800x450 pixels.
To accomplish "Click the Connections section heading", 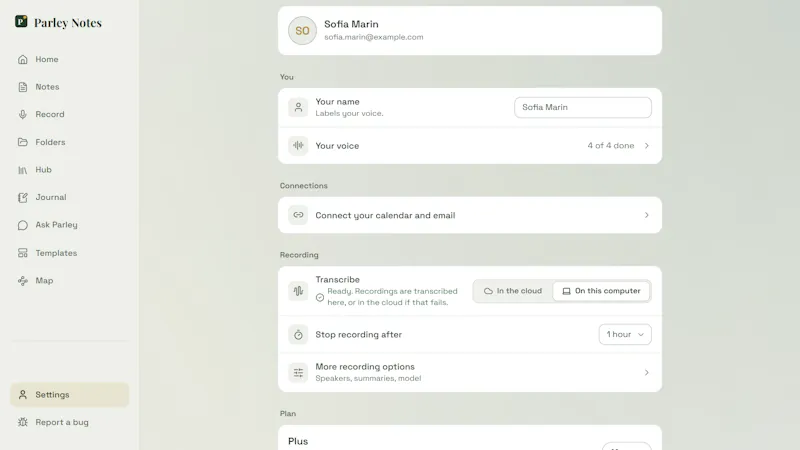I will (x=304, y=186).
